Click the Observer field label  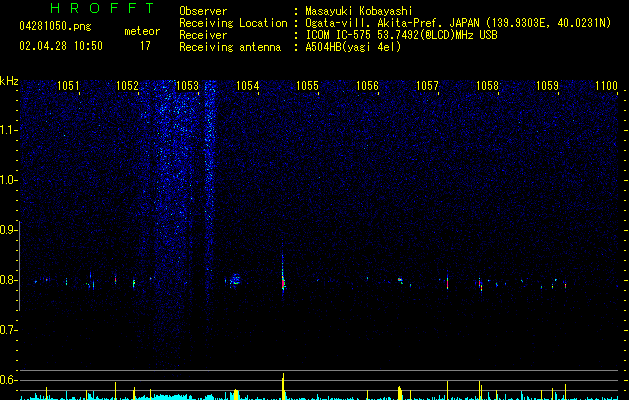coord(203,11)
